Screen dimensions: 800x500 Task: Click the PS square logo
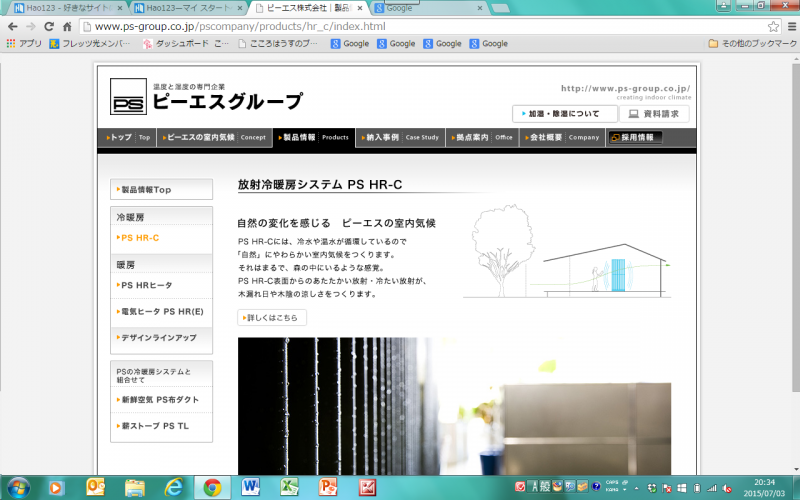click(129, 96)
